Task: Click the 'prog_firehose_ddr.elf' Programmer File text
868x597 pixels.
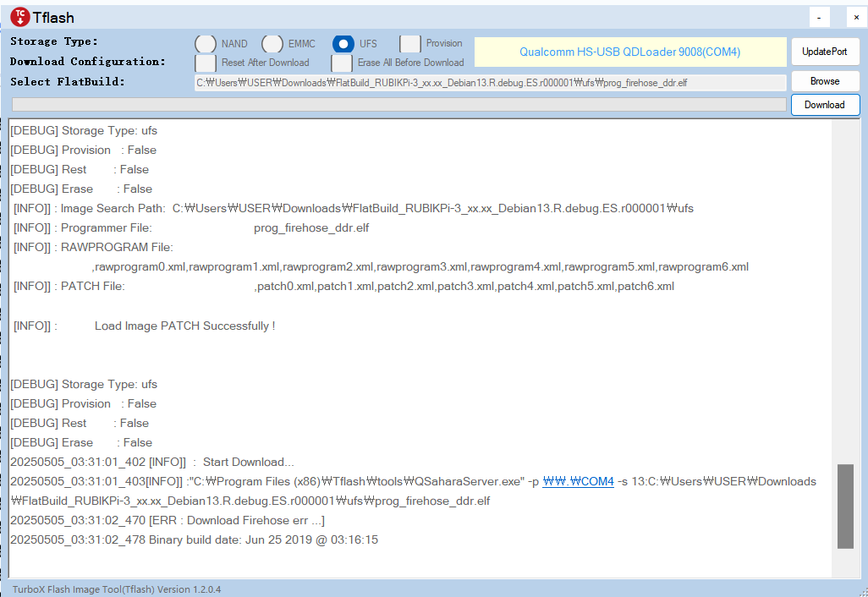Action: [x=311, y=228]
